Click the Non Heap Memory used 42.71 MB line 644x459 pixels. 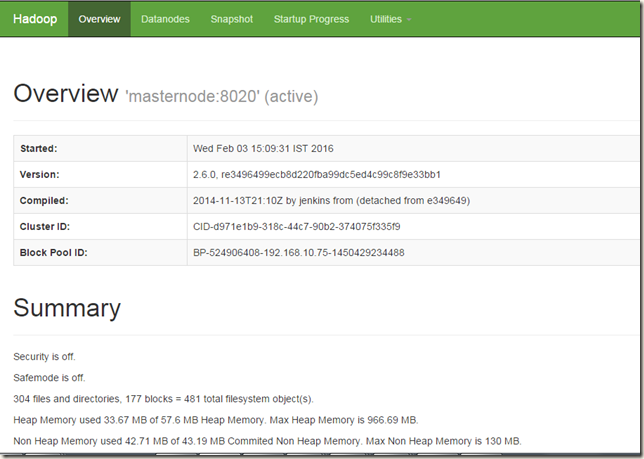267,441
